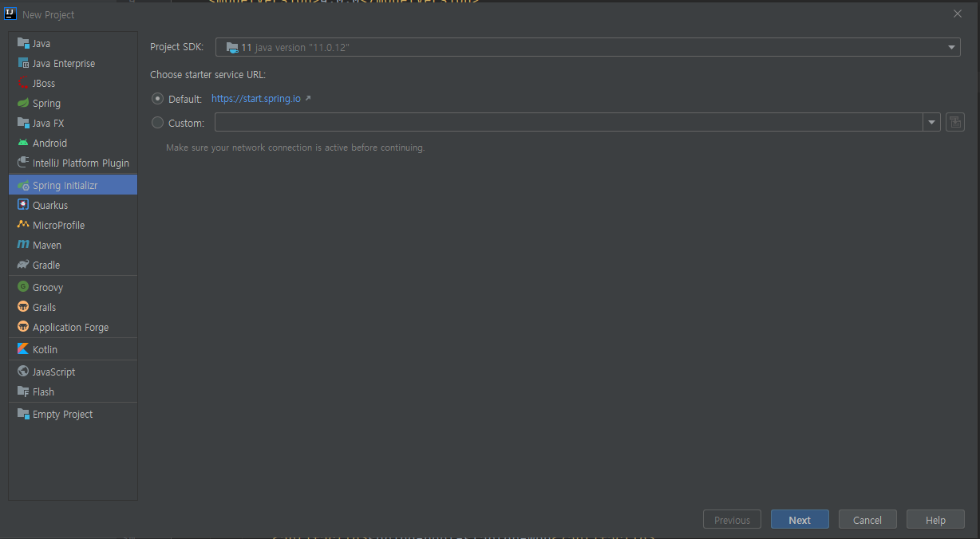
Task: Select 'JBoss' text in sidebar
Action: [x=44, y=83]
